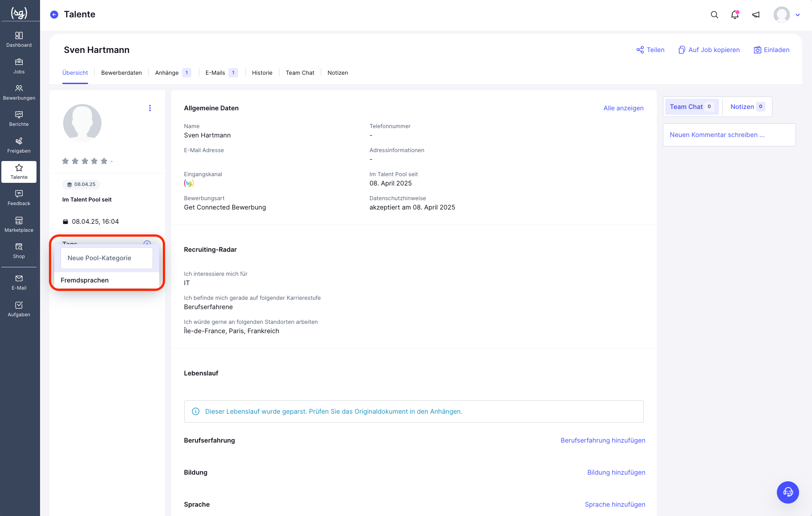812x516 pixels.
Task: Click Berufserfahrung hinzufügen
Action: 603,440
